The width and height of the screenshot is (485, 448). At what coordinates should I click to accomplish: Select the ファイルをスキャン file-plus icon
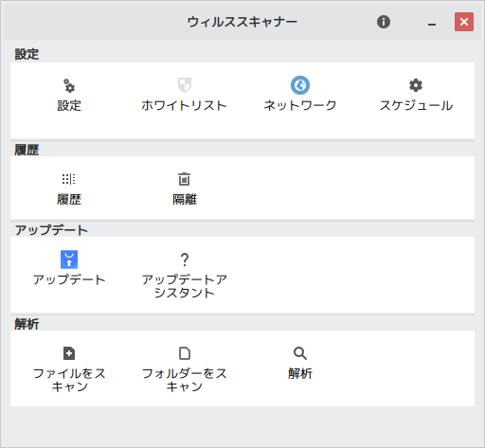pyautogui.click(x=69, y=353)
